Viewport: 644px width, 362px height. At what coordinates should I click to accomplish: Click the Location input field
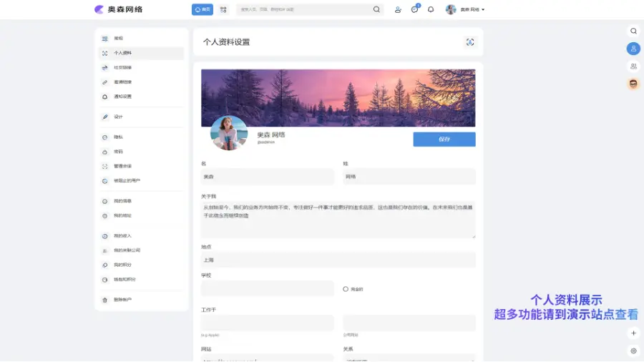[338, 260]
